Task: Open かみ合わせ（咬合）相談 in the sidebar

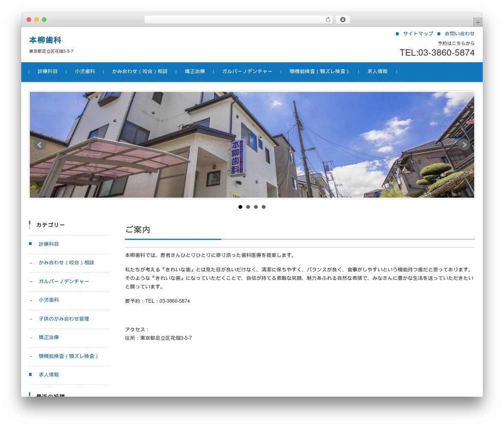Action: point(67,263)
